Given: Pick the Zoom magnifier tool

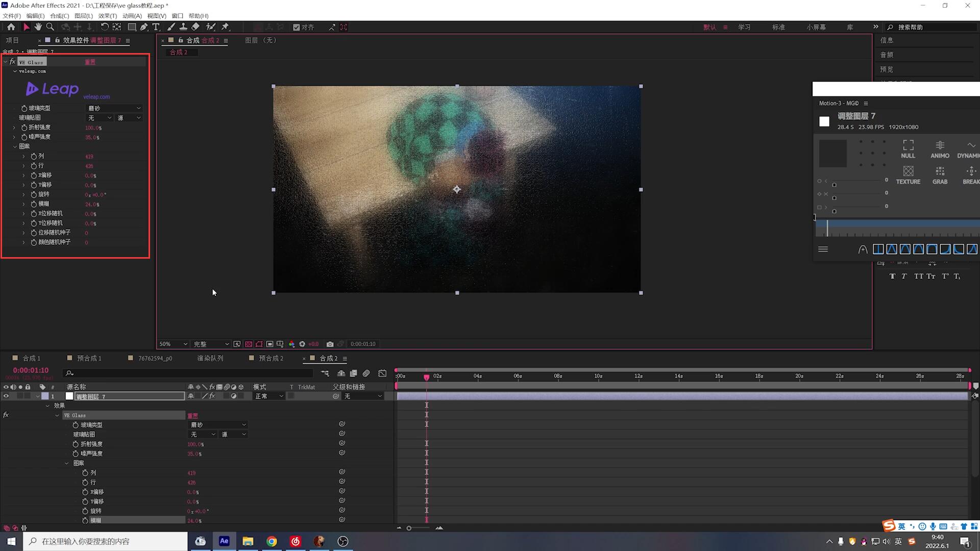Looking at the screenshot, I should click(50, 27).
